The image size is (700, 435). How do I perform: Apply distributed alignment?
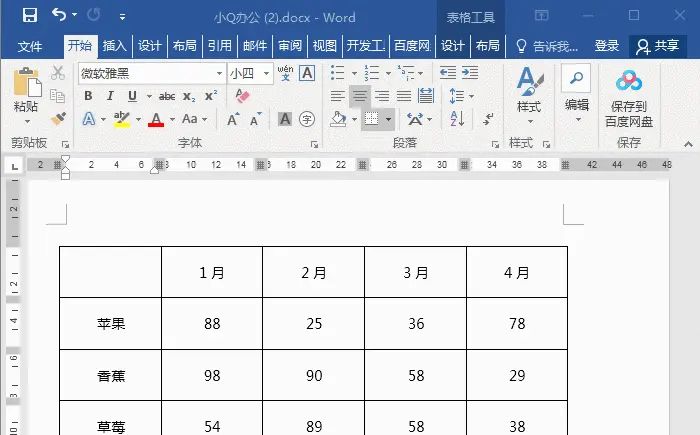(x=426, y=96)
